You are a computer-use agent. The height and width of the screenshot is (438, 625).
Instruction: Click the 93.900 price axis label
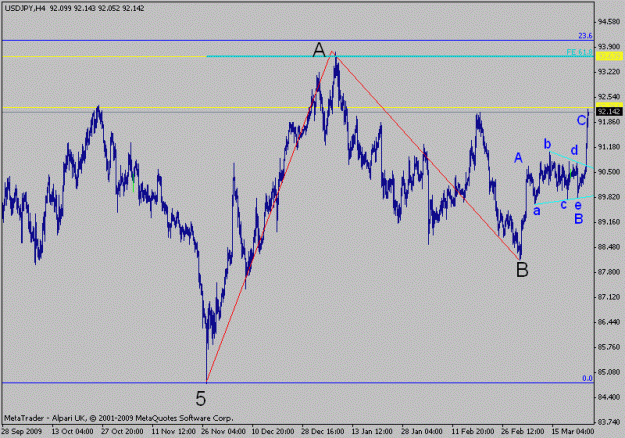[609, 47]
